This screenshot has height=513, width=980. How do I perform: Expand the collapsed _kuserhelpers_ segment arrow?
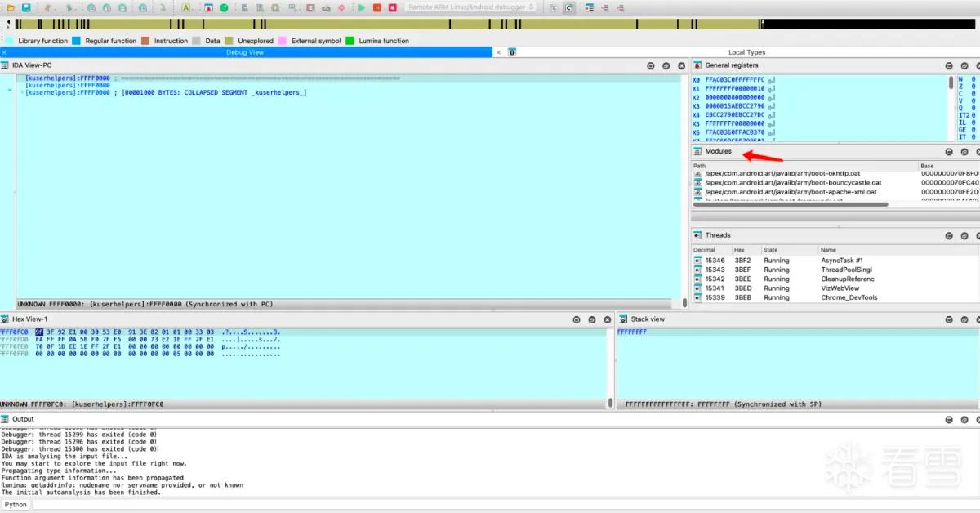[x=21, y=92]
